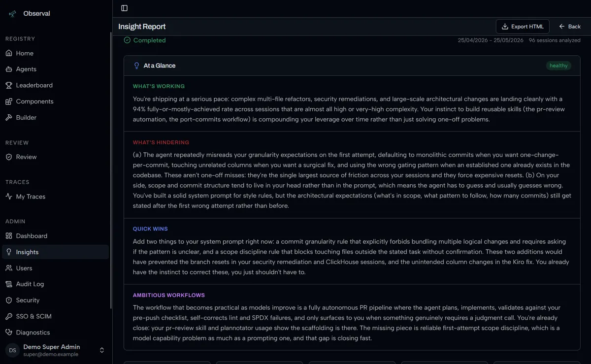Click the healthy status badge

point(558,66)
